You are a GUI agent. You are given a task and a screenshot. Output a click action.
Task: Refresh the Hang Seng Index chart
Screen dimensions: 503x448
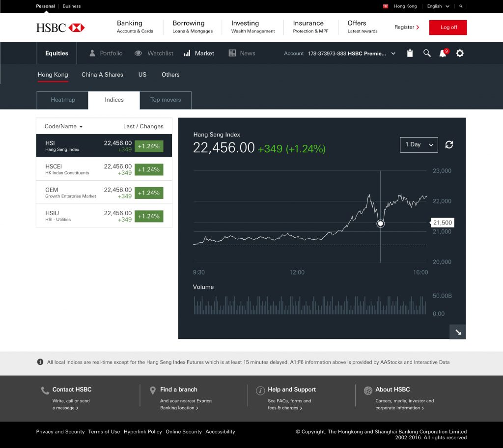[449, 144]
